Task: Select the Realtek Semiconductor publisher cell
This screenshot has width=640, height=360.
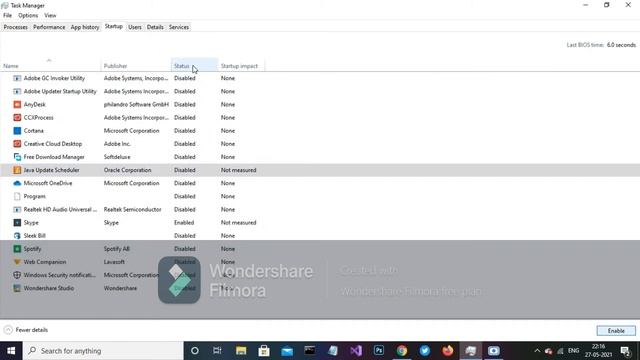Action: pyautogui.click(x=132, y=209)
